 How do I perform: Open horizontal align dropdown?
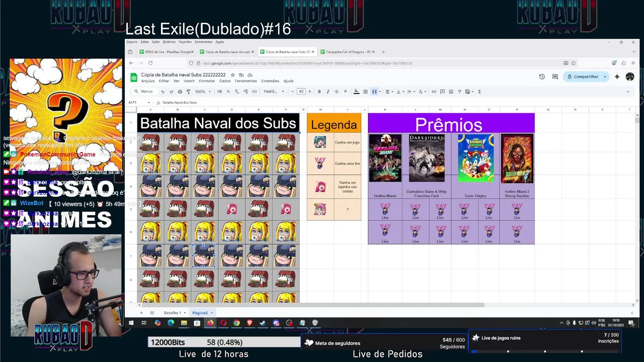point(388,92)
